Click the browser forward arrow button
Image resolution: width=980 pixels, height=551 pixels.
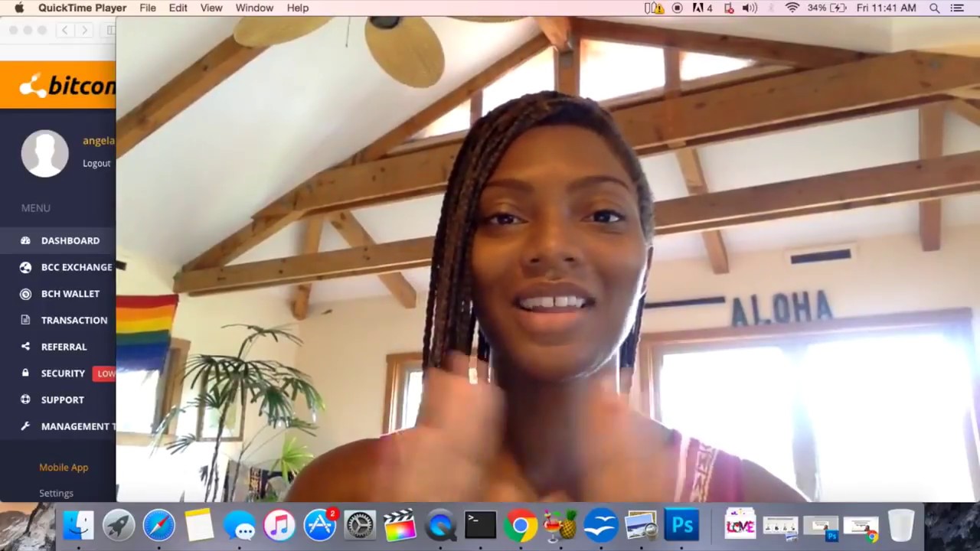pos(84,30)
